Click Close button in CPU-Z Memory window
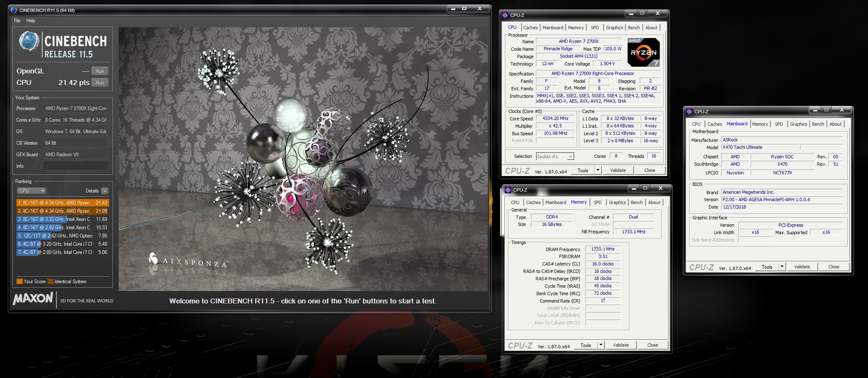The image size is (868, 378). (x=652, y=345)
